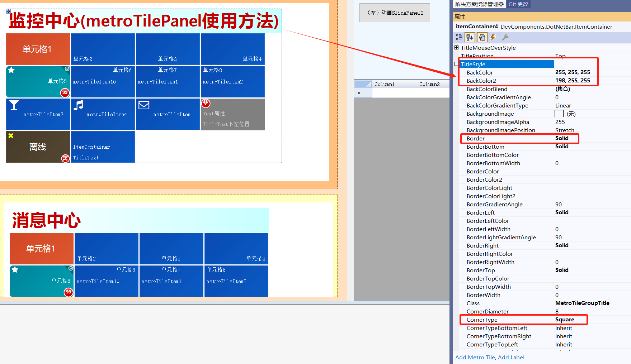Select the BorderLeftWidth property row

(545, 229)
